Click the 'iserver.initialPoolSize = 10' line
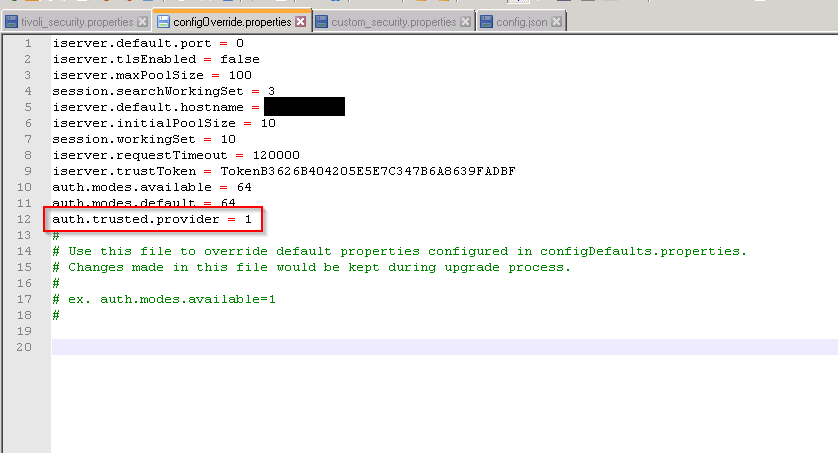The width and height of the screenshot is (838, 453). (x=164, y=123)
